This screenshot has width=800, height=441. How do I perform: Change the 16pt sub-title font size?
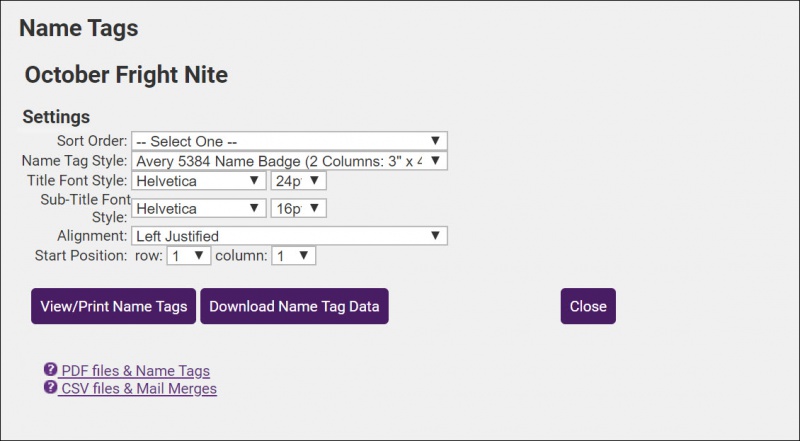(298, 208)
